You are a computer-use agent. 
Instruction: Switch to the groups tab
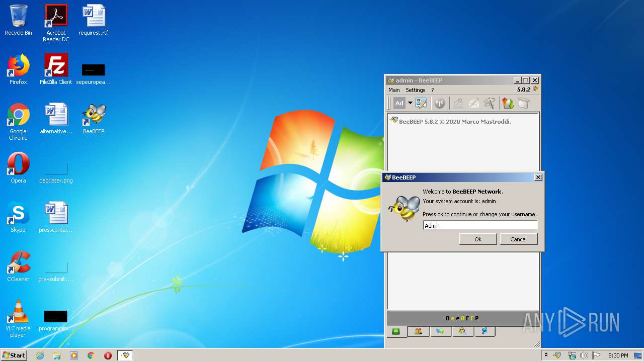[462, 331]
